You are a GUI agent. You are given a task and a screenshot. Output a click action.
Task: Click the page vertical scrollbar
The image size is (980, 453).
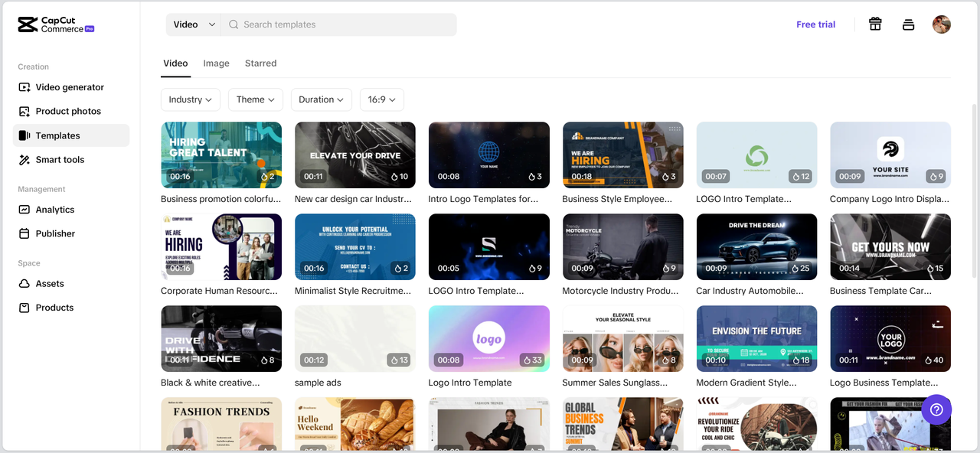[975, 191]
